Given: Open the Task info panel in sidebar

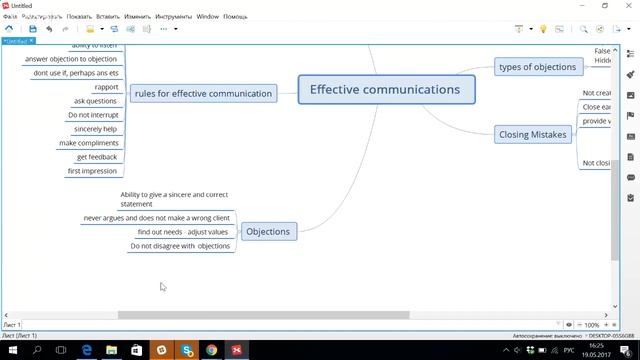Looking at the screenshot, I should 631,198.
